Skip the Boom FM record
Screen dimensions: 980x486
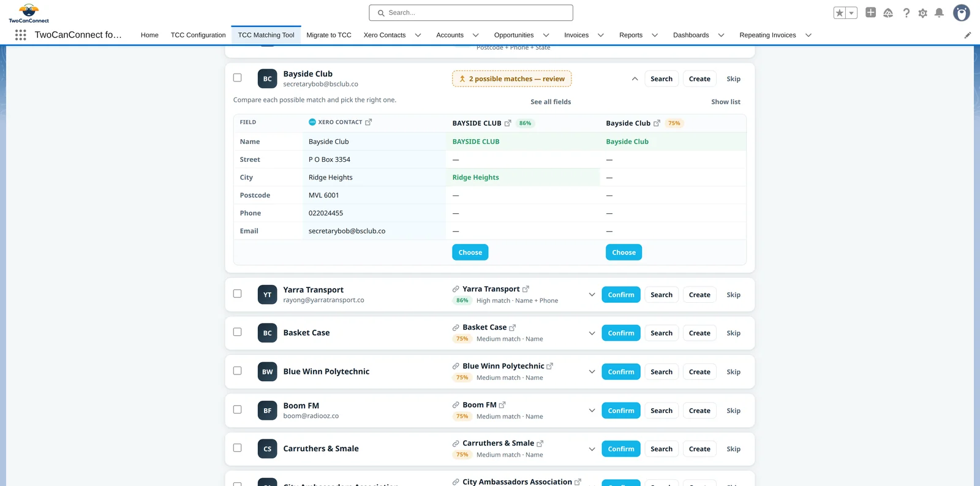point(734,411)
